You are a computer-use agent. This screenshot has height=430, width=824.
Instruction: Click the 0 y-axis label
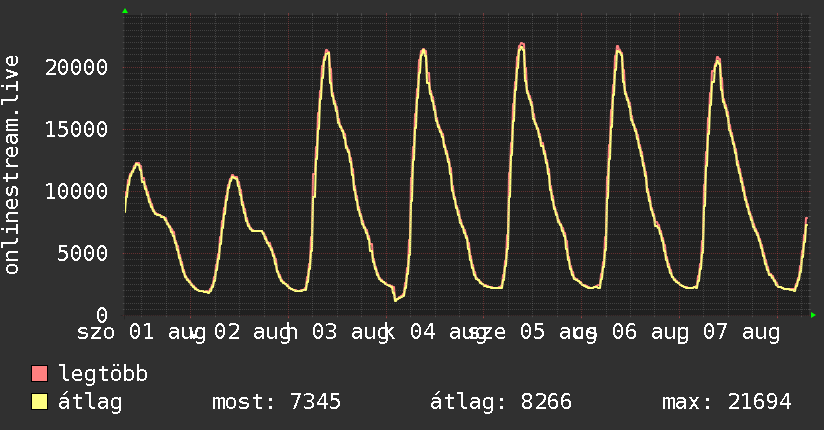pos(102,315)
